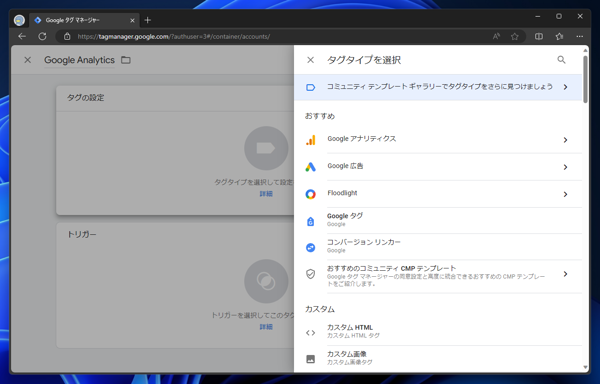Image resolution: width=600 pixels, height=384 pixels.
Task: Click the community gallery tag icon
Action: (x=310, y=88)
